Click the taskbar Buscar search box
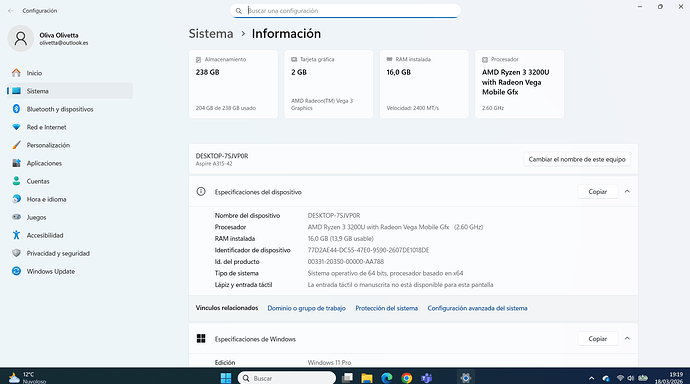Viewport: 690px width, 384px height. click(287, 378)
